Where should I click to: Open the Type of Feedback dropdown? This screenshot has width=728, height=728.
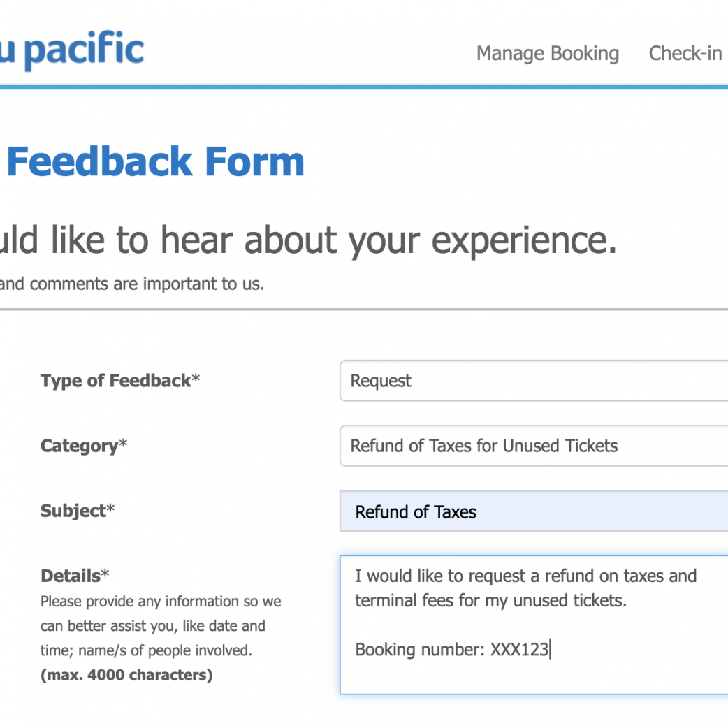(534, 381)
